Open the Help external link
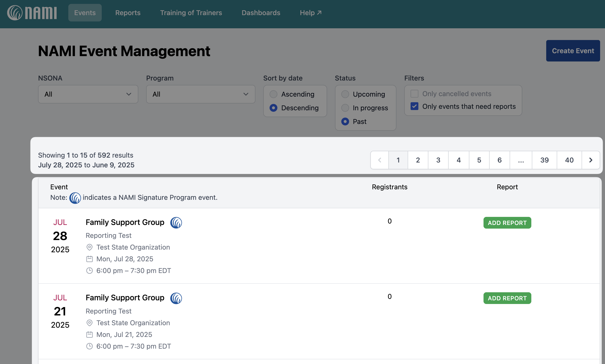Screen dimensions: 605x364 tap(311, 13)
